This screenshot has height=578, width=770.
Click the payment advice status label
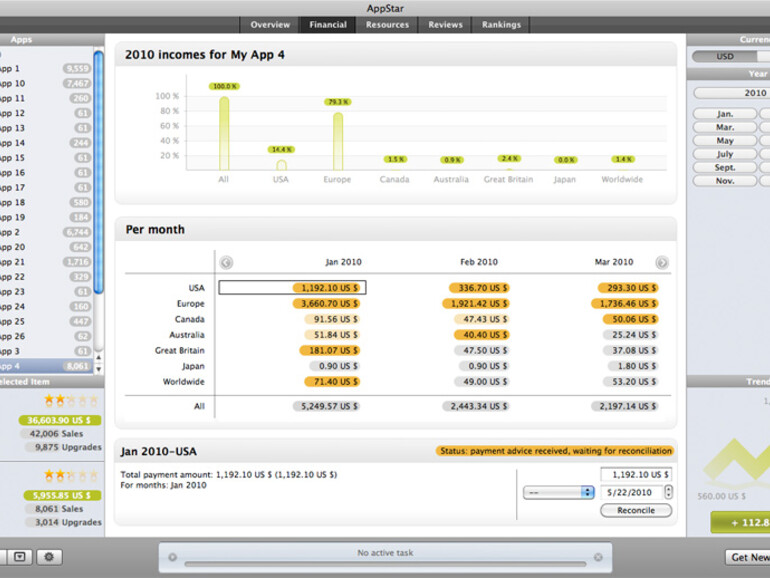(x=555, y=451)
